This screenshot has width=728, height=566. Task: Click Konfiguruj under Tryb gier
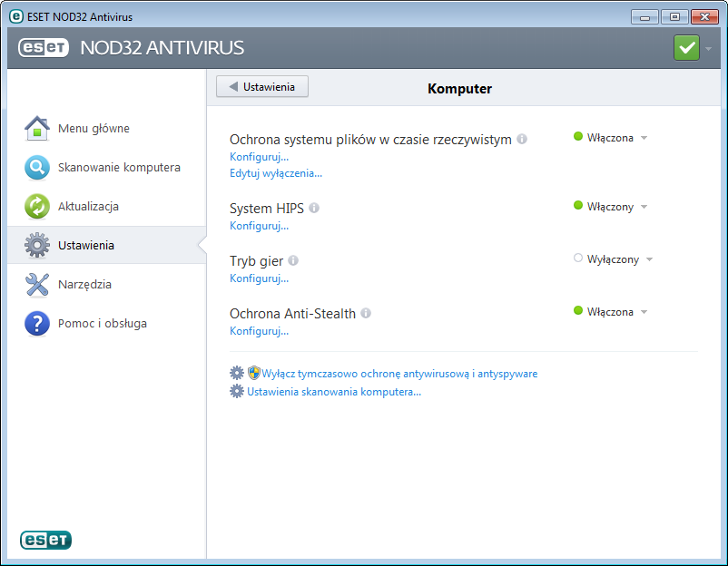coord(259,278)
